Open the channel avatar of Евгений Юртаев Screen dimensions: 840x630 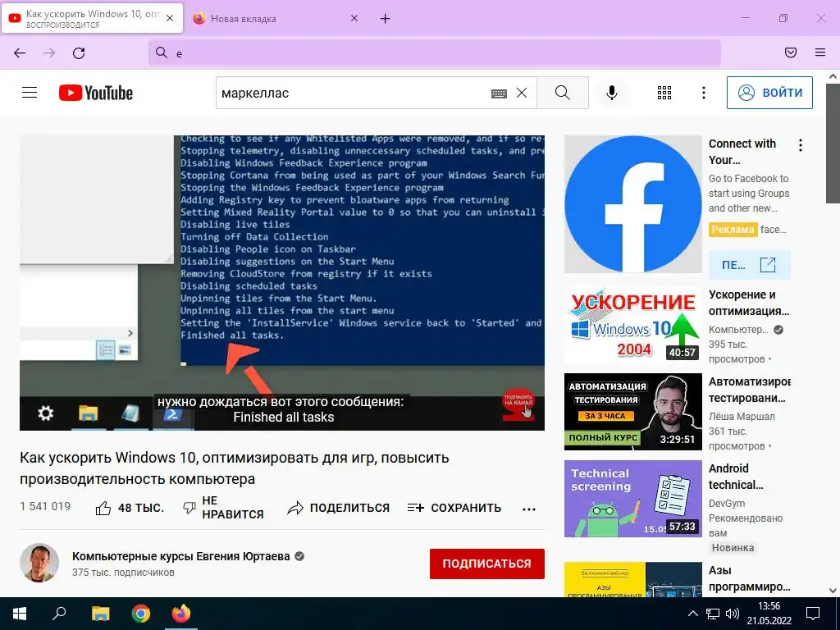[x=39, y=563]
